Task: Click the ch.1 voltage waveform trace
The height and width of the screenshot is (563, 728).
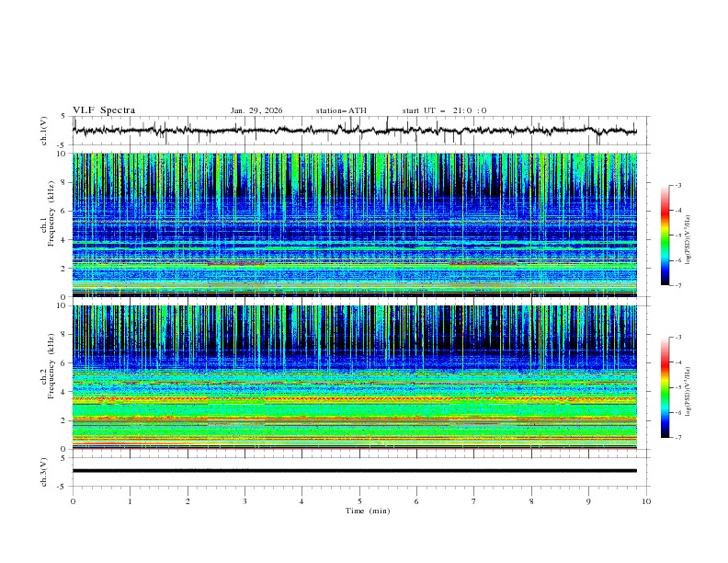Action: 354,131
